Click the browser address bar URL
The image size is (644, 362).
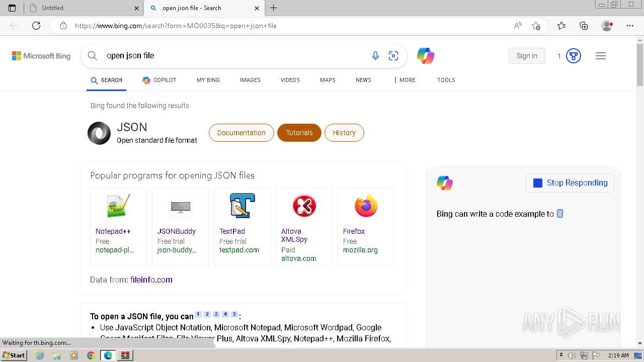click(176, 26)
